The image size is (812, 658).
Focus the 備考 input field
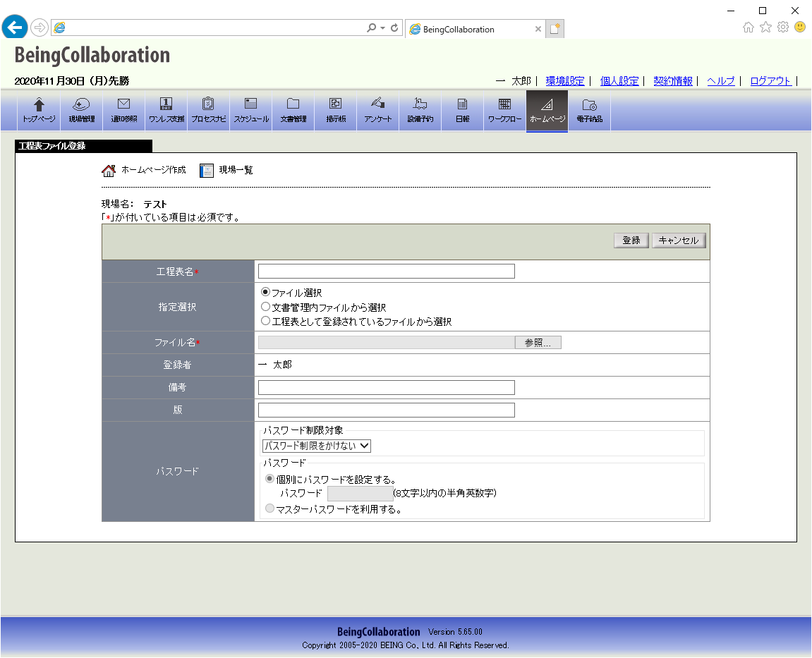click(x=387, y=387)
